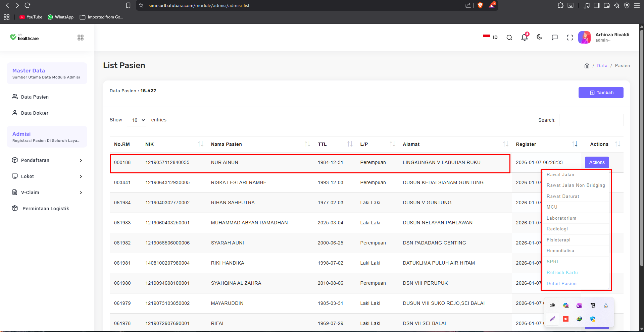This screenshot has height=332, width=644.
Task: Click the home breadcrumb icon
Action: (x=587, y=66)
